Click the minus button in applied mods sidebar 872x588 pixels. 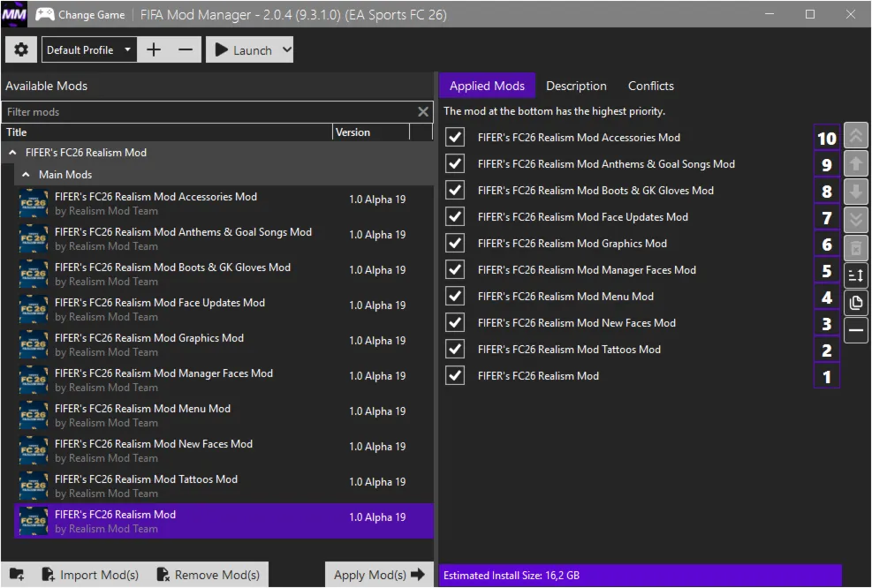[x=856, y=330]
